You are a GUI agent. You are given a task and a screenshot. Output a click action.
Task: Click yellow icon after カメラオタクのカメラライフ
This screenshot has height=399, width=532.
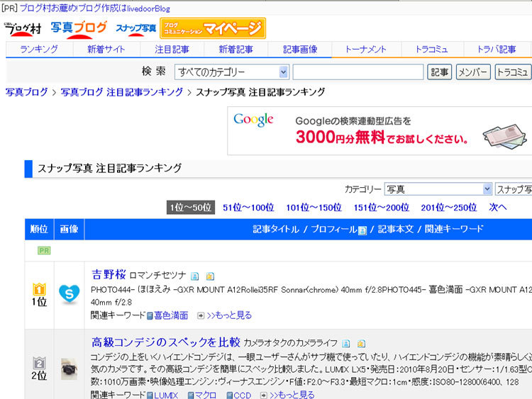361,344
